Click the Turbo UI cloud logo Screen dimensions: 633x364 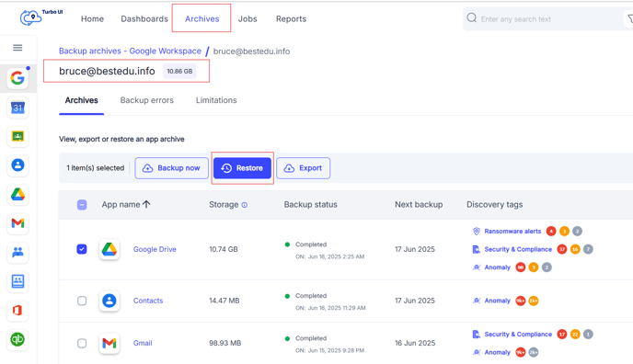pos(30,17)
